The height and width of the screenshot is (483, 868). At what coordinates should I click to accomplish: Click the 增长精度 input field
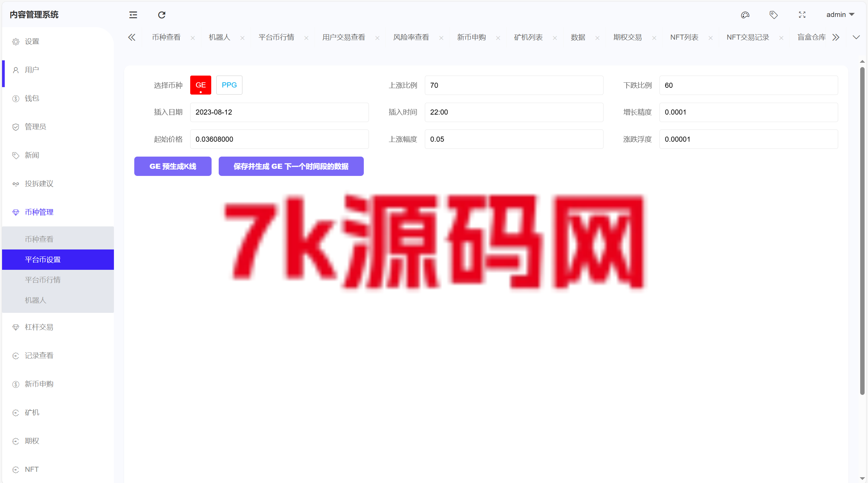pyautogui.click(x=748, y=112)
